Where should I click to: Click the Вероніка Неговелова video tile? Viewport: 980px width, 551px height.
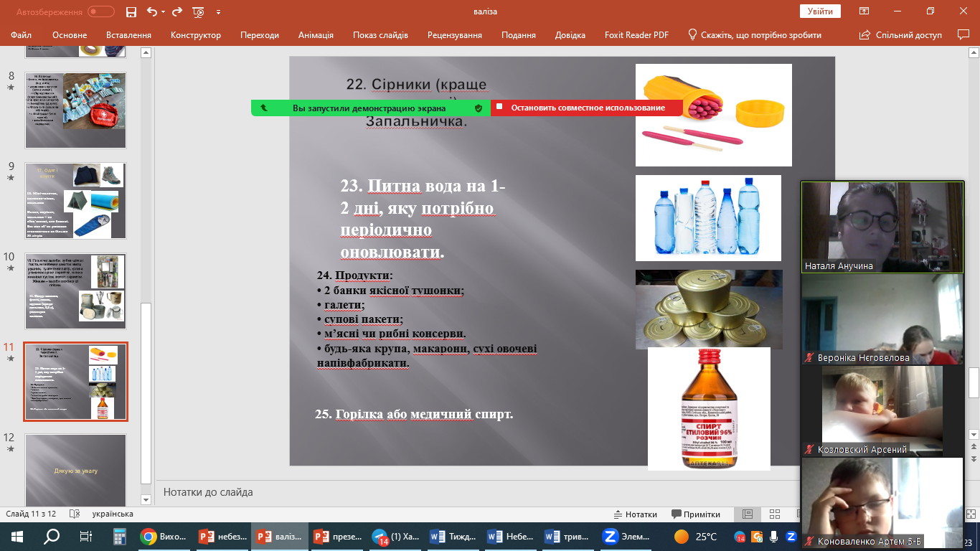click(882, 319)
